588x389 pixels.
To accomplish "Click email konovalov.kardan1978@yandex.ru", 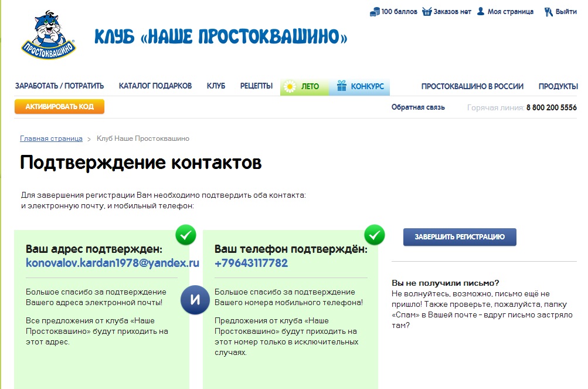I will (x=112, y=263).
